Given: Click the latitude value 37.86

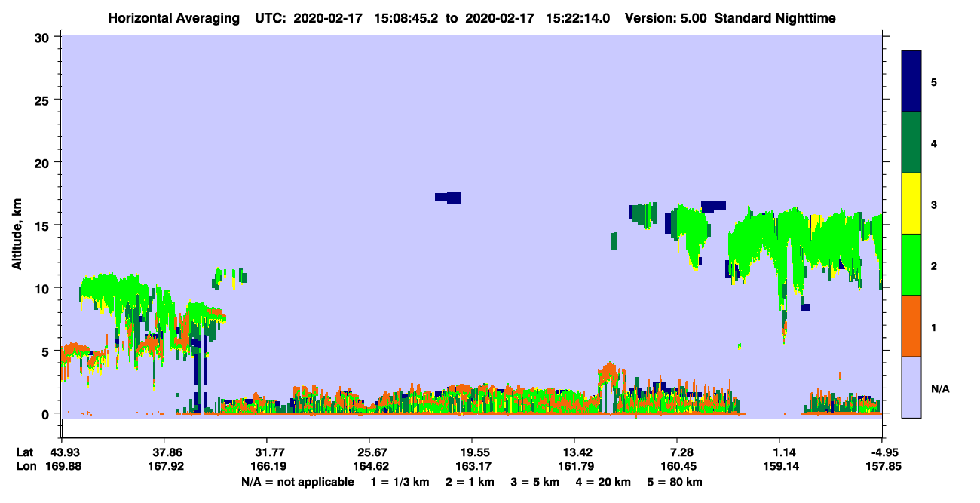Looking at the screenshot, I should [x=164, y=452].
